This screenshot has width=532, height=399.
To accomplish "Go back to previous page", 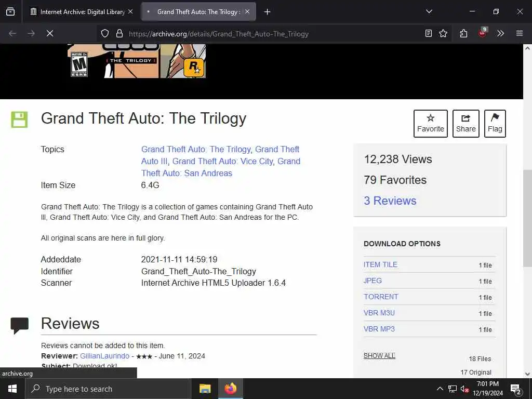I will [12, 33].
